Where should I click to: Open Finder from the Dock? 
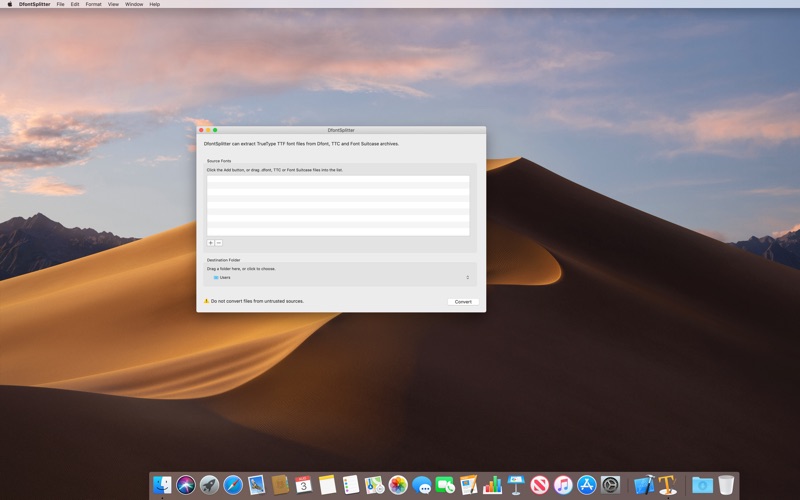[x=162, y=485]
